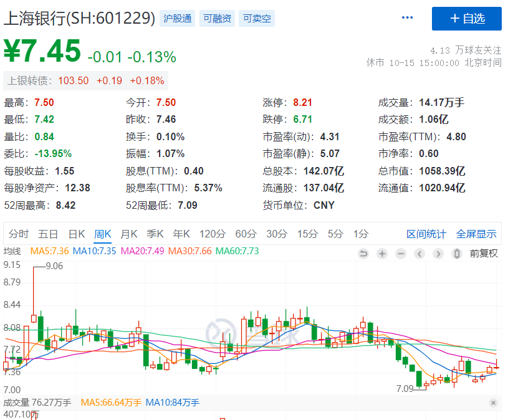
Task: Click the 7.09 low marker on chart
Action: pos(405,389)
